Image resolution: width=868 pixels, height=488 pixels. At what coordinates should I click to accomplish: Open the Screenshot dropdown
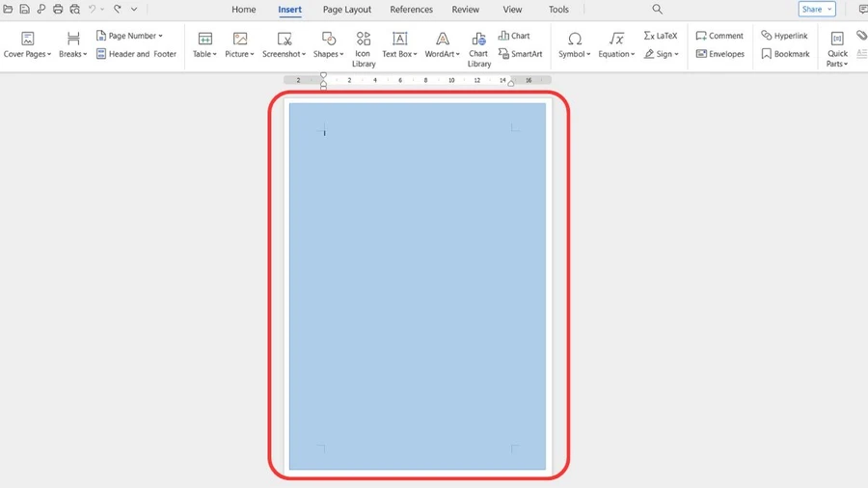284,45
